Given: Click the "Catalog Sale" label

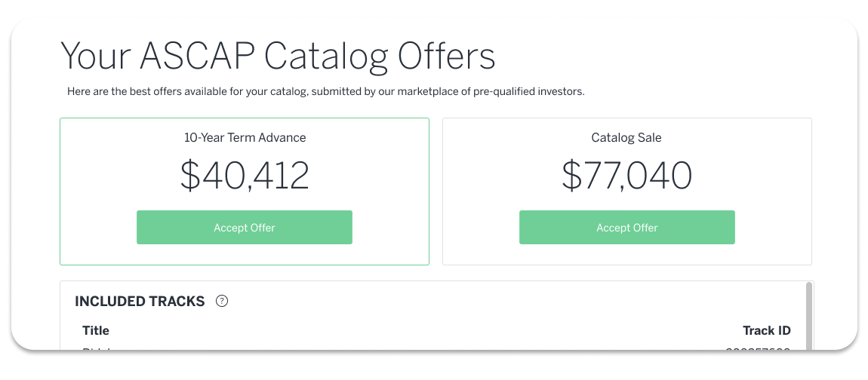Looking at the screenshot, I should point(626,138).
